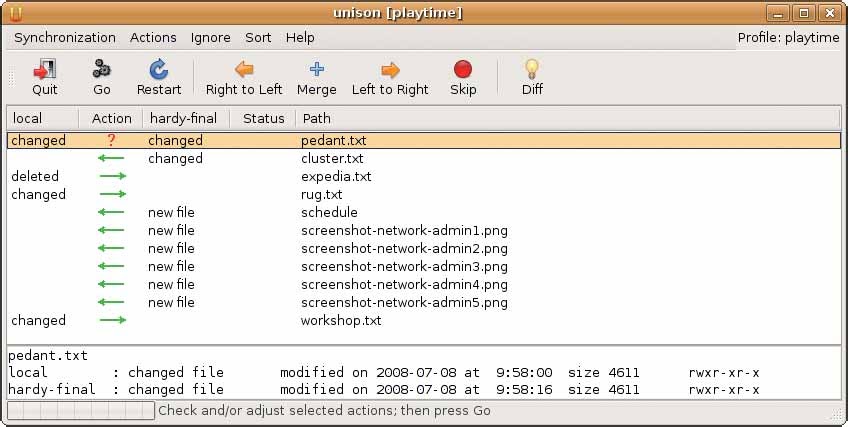Click the arrow for screenshot-network-admin3.png
The image size is (848, 427).
(x=111, y=266)
